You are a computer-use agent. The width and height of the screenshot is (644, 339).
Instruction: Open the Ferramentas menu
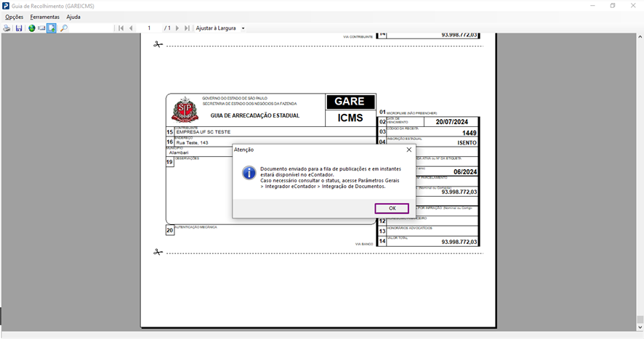pos(45,17)
